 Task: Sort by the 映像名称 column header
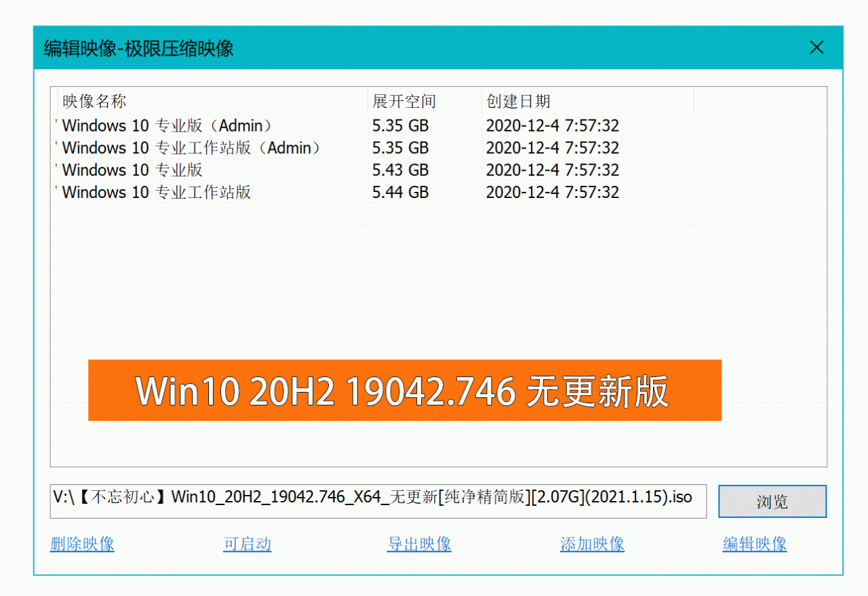click(212, 102)
